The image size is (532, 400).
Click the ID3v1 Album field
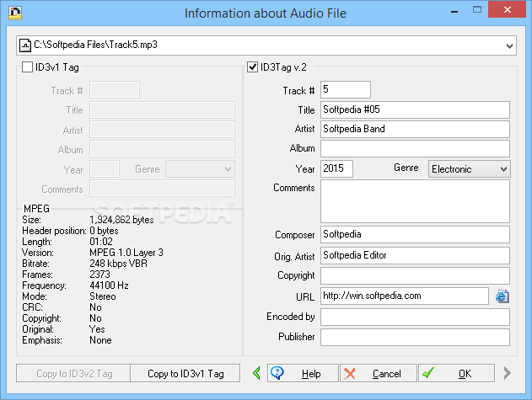pos(162,149)
